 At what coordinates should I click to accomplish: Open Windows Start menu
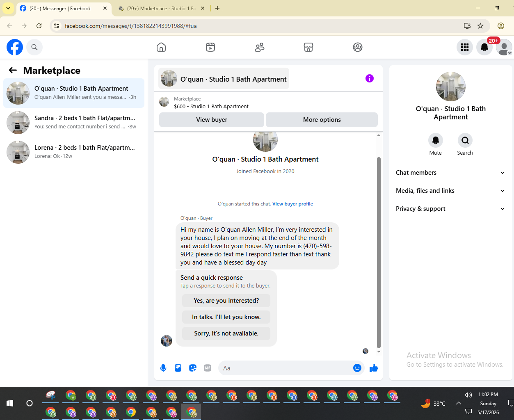click(x=10, y=403)
